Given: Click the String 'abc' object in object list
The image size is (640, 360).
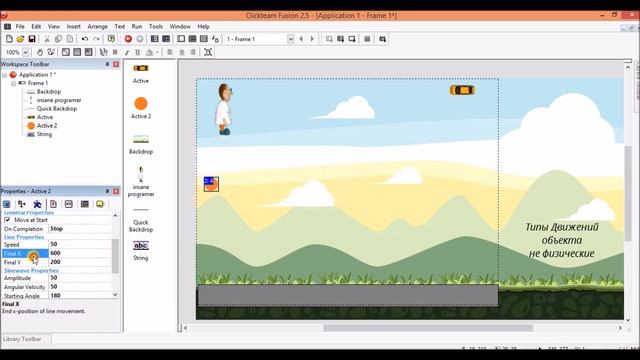Looking at the screenshot, I should tap(141, 245).
